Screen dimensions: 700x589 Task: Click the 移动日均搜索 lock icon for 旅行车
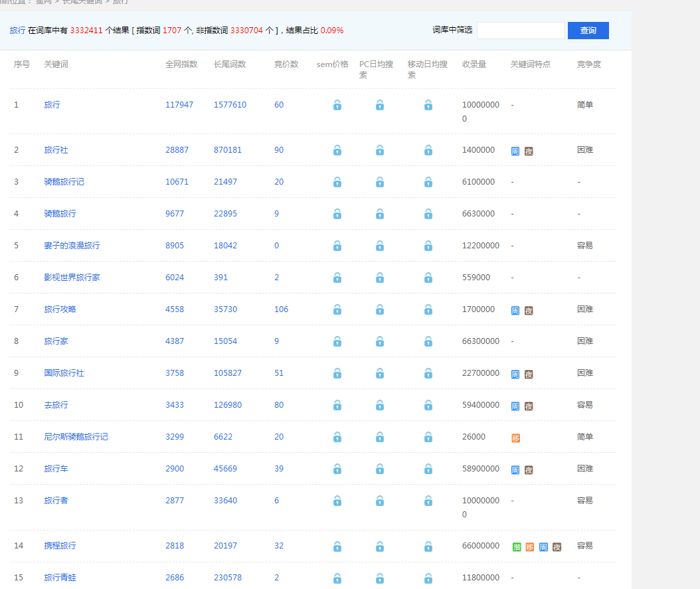(x=428, y=469)
